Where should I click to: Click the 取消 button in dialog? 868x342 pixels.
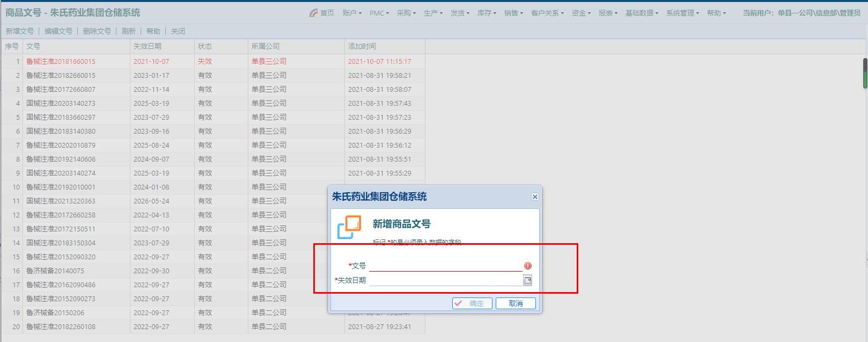coord(516,303)
